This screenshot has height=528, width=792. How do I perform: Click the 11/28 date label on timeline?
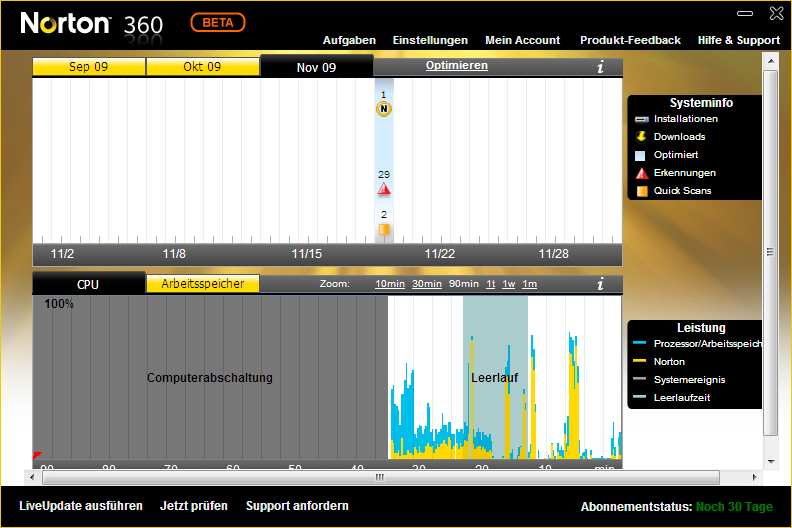tap(553, 254)
